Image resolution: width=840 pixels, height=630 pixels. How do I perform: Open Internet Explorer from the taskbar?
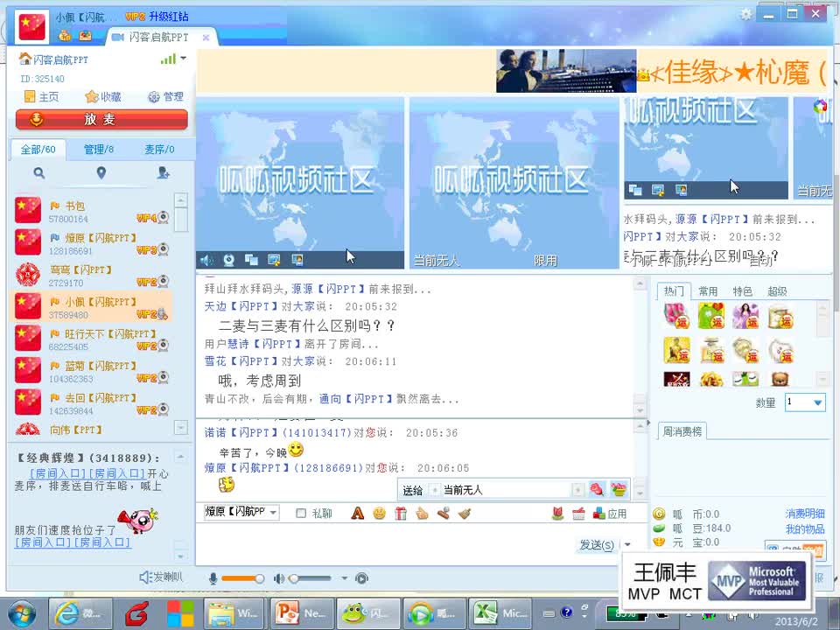[x=80, y=613]
